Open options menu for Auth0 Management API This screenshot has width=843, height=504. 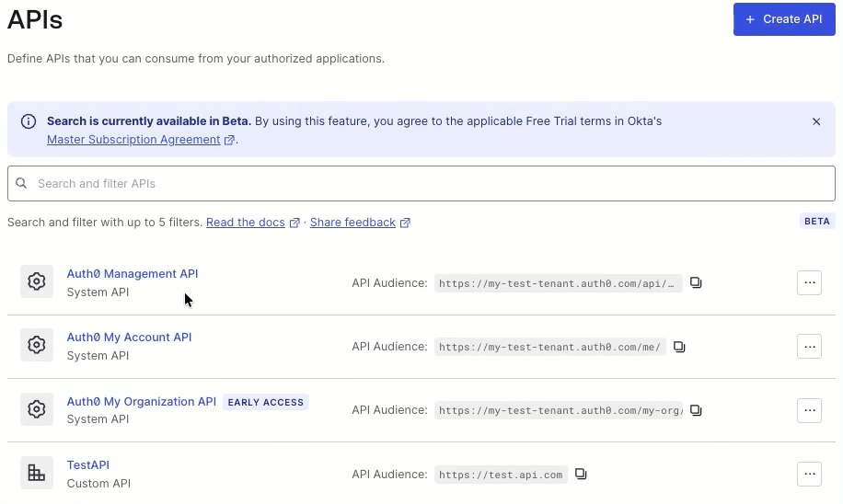pyautogui.click(x=809, y=282)
